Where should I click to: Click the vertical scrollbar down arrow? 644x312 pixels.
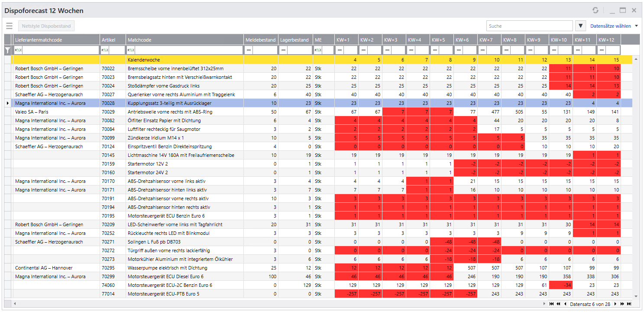point(636,296)
